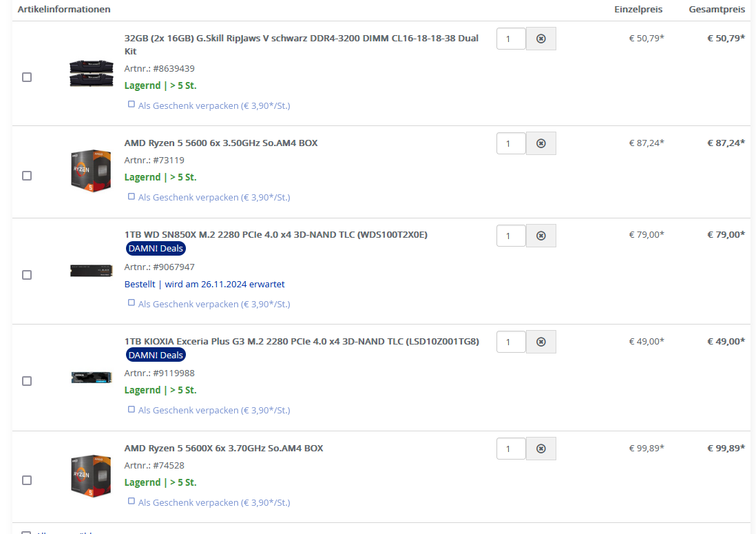756x534 pixels.
Task: Select the Ryzen 5 5600X row checkbox
Action: (27, 480)
